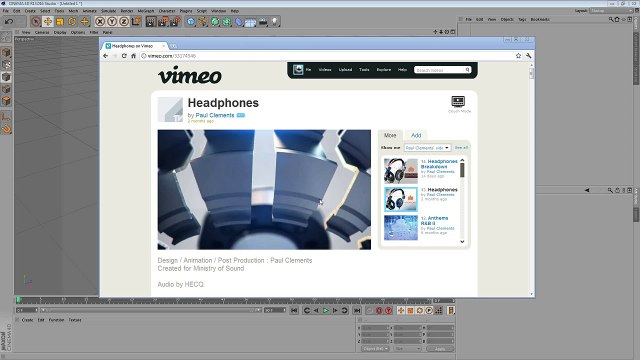Click Apply in coordinates panel
Image resolution: width=640 pixels, height=360 pixels.
(440, 349)
